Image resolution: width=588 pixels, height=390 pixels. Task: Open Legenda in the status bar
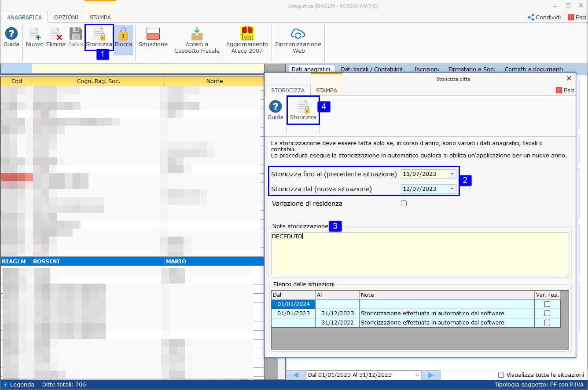pos(18,385)
